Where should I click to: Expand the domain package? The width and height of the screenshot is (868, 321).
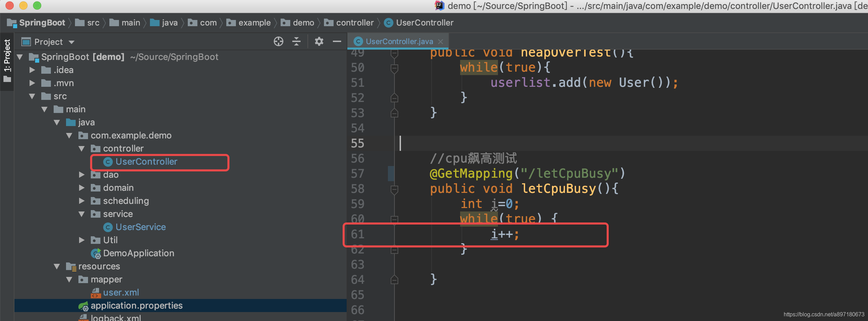(82, 188)
